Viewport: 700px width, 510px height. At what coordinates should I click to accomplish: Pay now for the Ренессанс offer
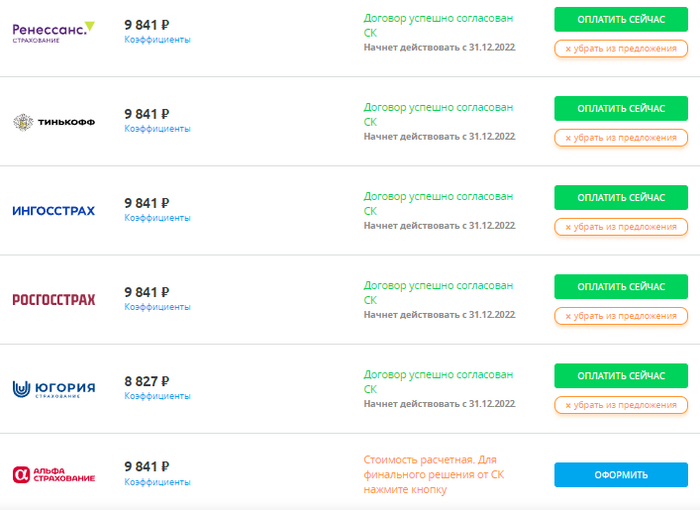tap(620, 19)
